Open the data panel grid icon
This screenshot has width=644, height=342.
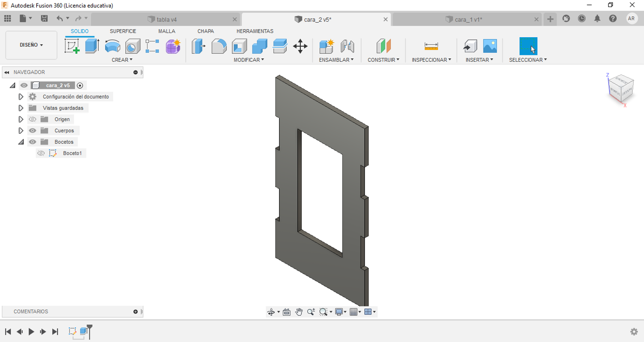click(x=8, y=19)
